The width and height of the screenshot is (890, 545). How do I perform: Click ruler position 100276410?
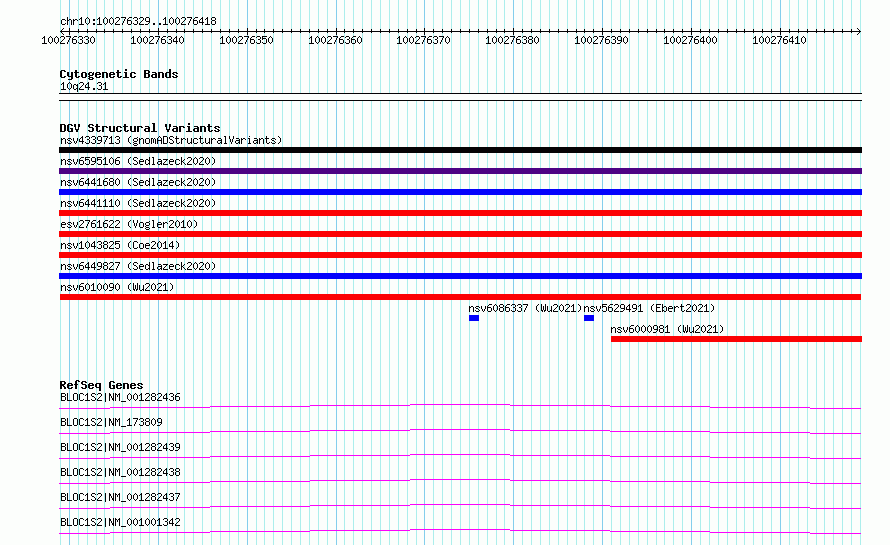click(x=779, y=40)
